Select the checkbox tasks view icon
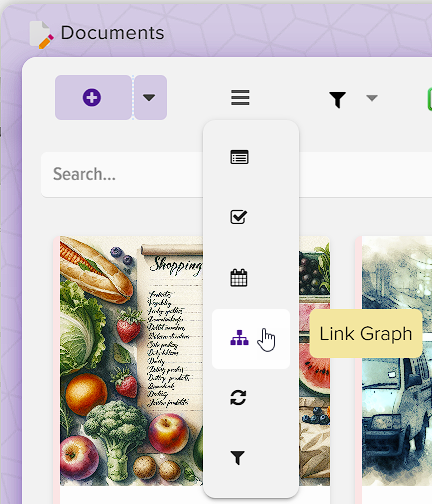The image size is (432, 504). point(239,217)
